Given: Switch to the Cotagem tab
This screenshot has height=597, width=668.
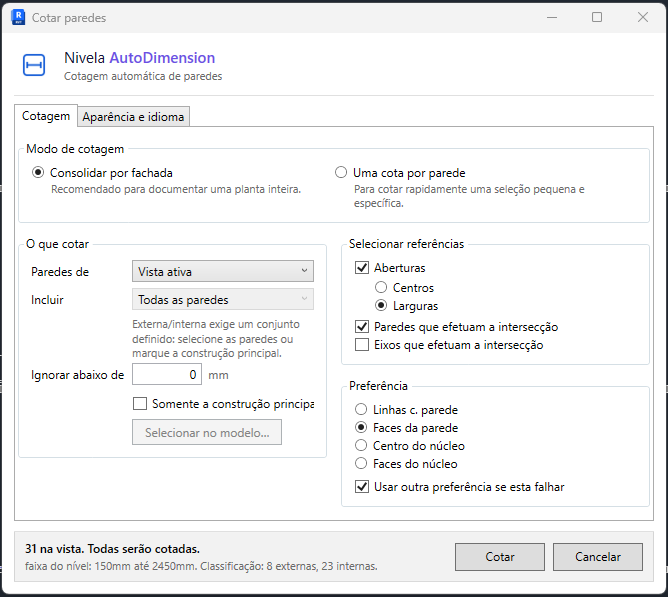Looking at the screenshot, I should (x=46, y=116).
